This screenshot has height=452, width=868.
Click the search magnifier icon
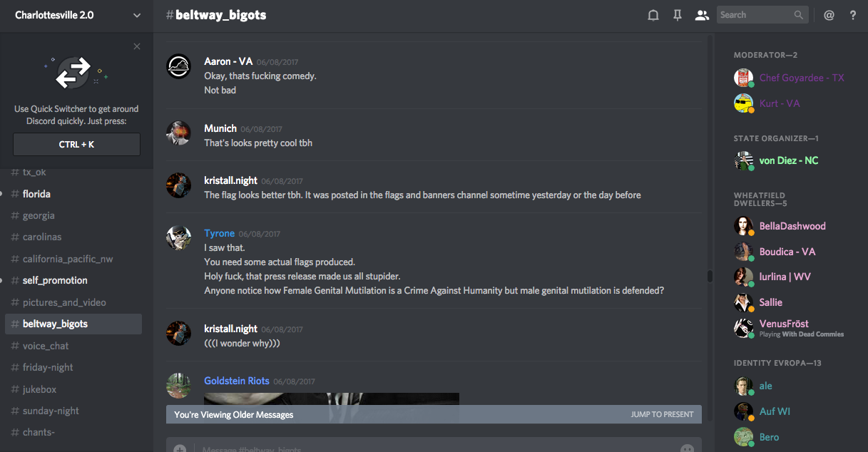(799, 15)
